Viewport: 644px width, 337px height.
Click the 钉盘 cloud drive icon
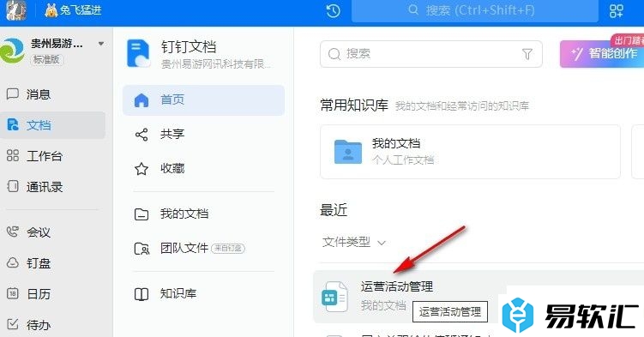pos(13,262)
